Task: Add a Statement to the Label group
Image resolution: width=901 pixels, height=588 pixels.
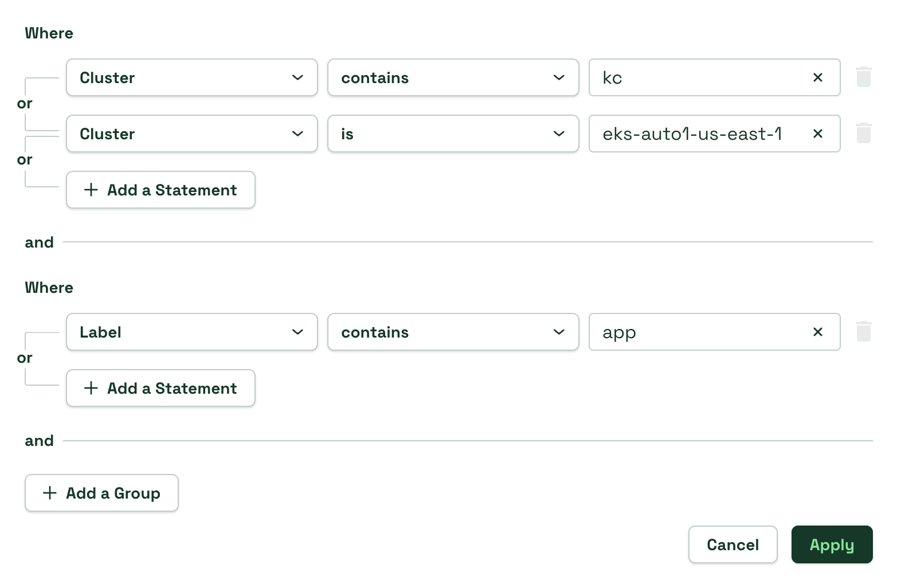Action: tap(160, 388)
